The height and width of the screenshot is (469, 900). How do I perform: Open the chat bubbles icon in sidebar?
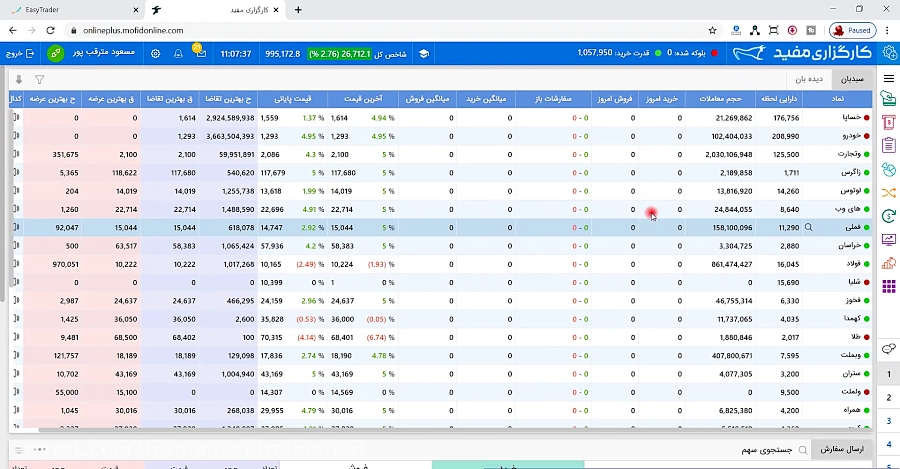pos(889,348)
